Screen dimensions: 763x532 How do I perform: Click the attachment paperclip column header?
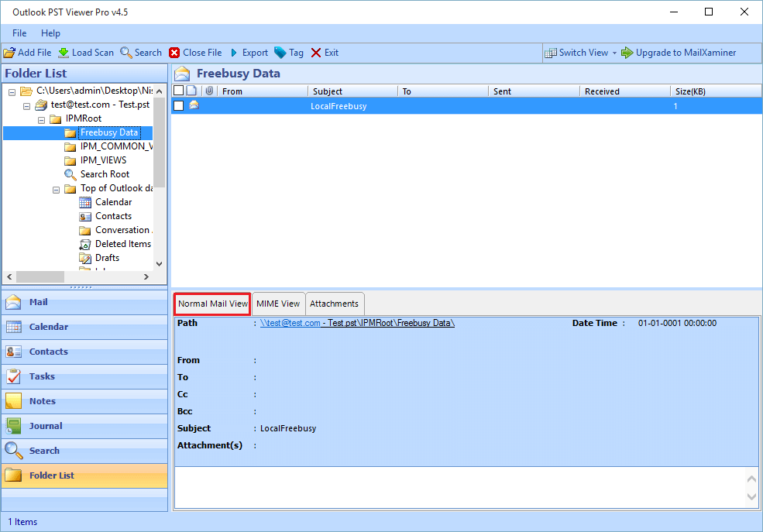point(209,91)
